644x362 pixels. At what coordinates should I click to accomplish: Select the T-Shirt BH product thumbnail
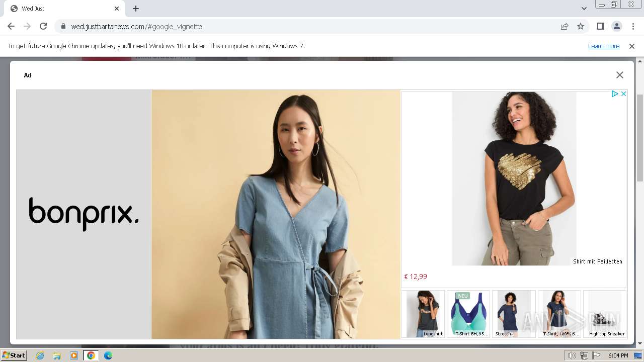tap(468, 314)
